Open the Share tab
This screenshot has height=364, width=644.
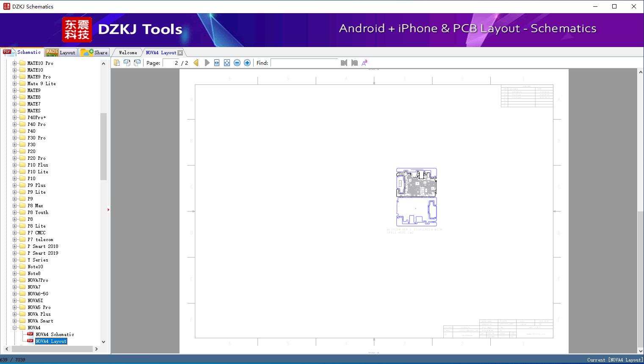pos(94,52)
